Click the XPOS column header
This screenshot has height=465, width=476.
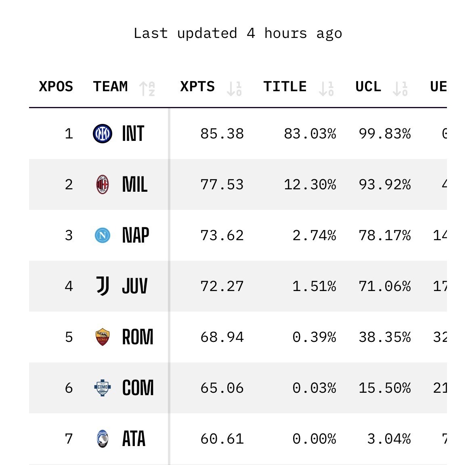(x=56, y=87)
